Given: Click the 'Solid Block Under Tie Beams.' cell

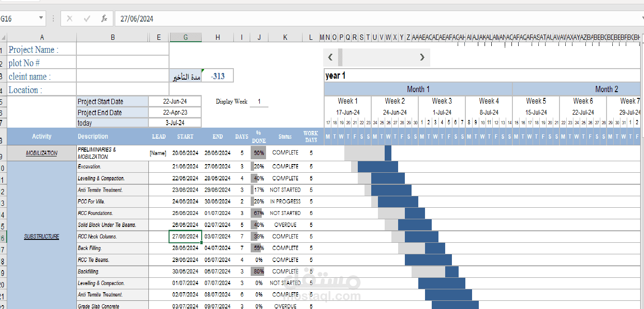Looking at the screenshot, I should (x=112, y=225).
